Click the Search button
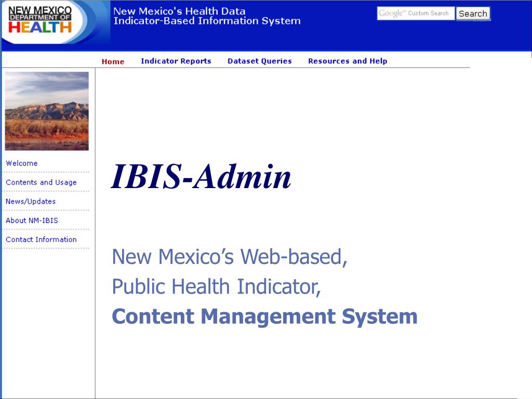 (x=473, y=14)
